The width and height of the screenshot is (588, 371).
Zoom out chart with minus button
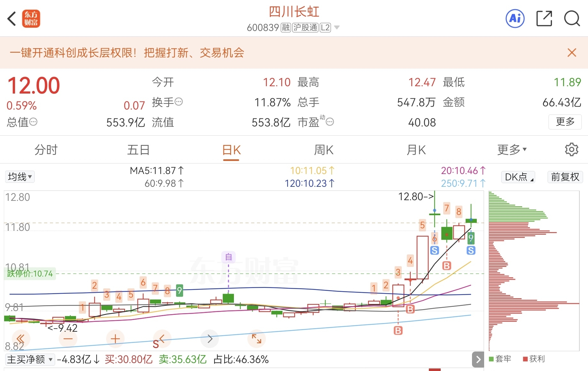pyautogui.click(x=68, y=338)
